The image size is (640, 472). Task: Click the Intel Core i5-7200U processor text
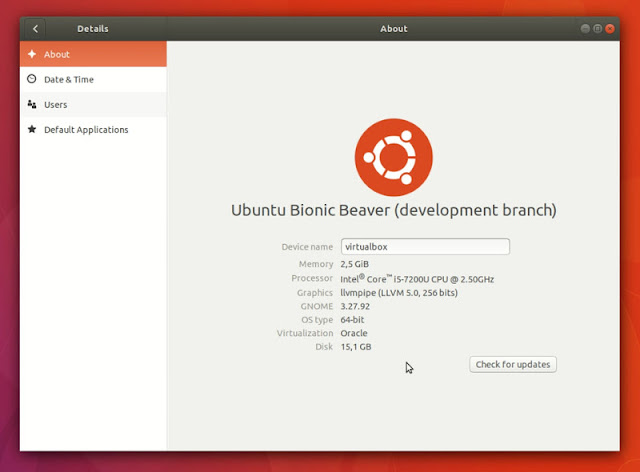pyautogui.click(x=417, y=279)
